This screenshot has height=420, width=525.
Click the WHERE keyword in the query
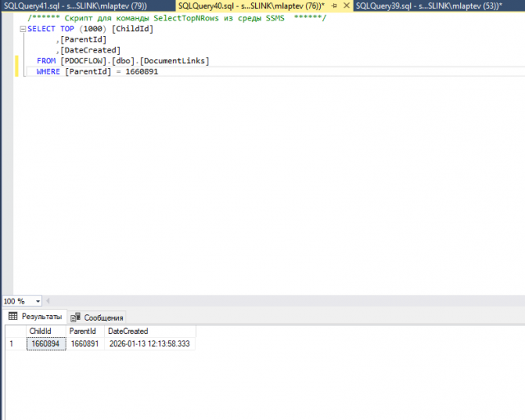(48, 71)
